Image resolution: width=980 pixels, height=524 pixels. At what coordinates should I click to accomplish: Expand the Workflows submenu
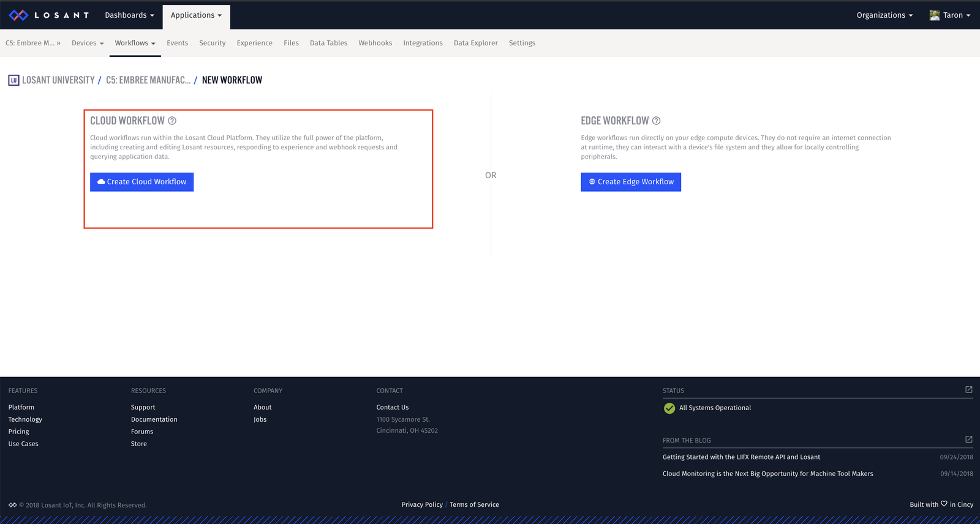pyautogui.click(x=135, y=43)
